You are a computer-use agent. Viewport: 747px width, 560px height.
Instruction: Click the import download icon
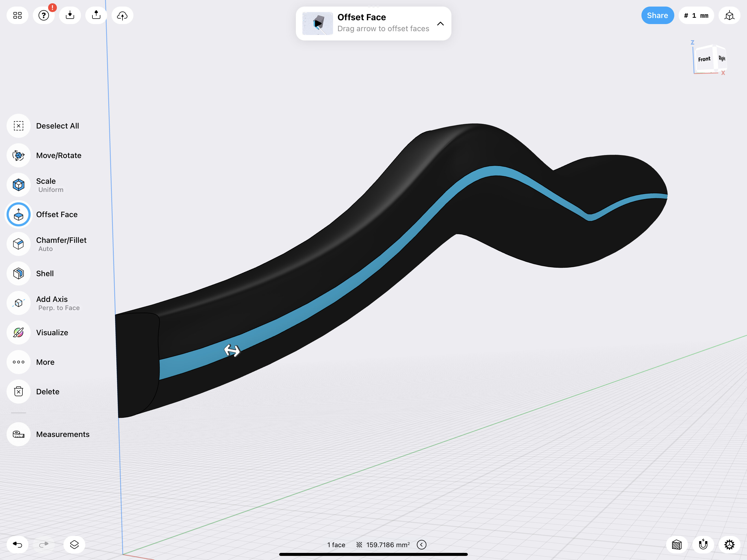(70, 16)
